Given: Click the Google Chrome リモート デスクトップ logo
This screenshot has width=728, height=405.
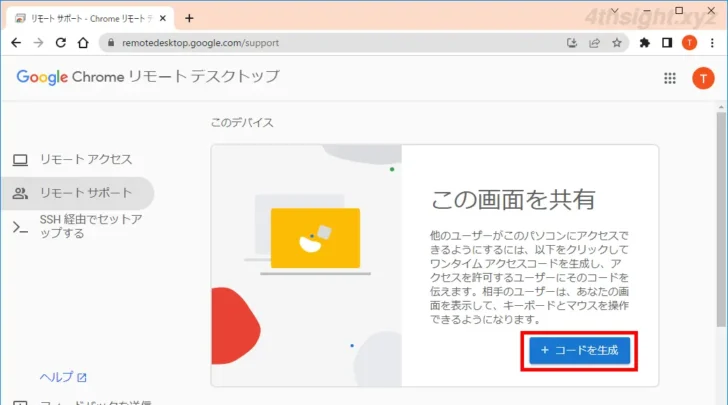Looking at the screenshot, I should tap(148, 77).
